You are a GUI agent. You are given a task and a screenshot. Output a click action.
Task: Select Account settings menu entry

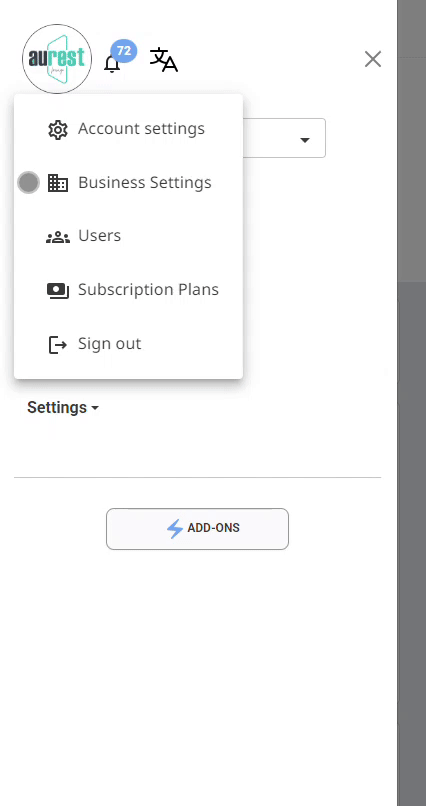128,129
